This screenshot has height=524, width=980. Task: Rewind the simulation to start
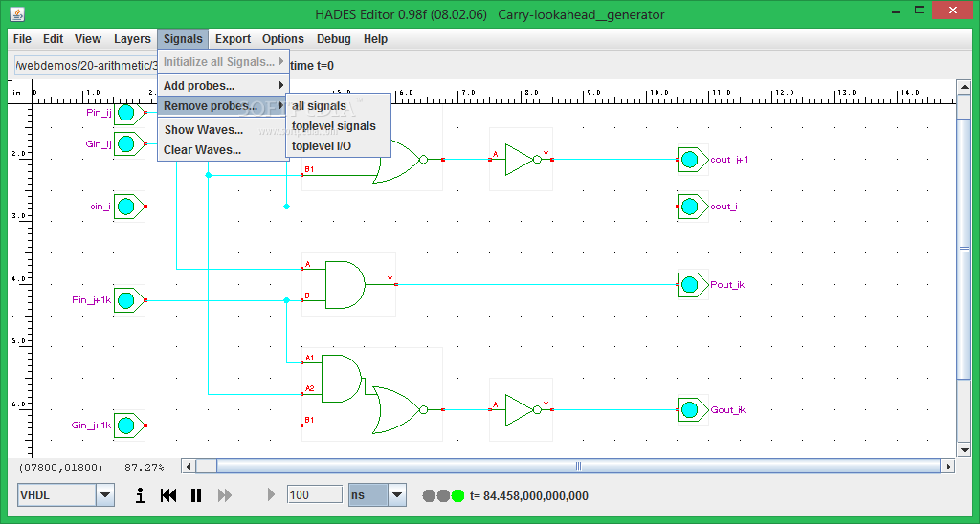(168, 495)
